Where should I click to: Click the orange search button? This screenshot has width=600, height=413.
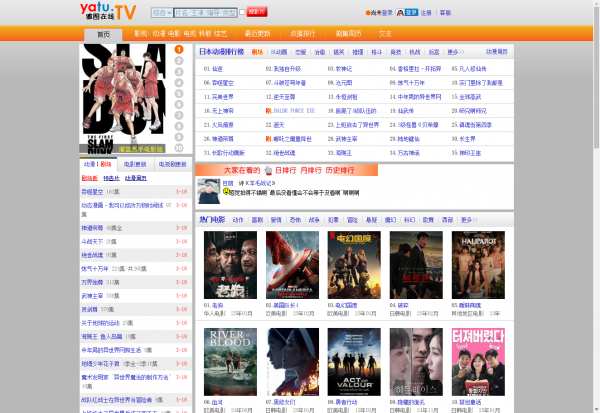(255, 12)
